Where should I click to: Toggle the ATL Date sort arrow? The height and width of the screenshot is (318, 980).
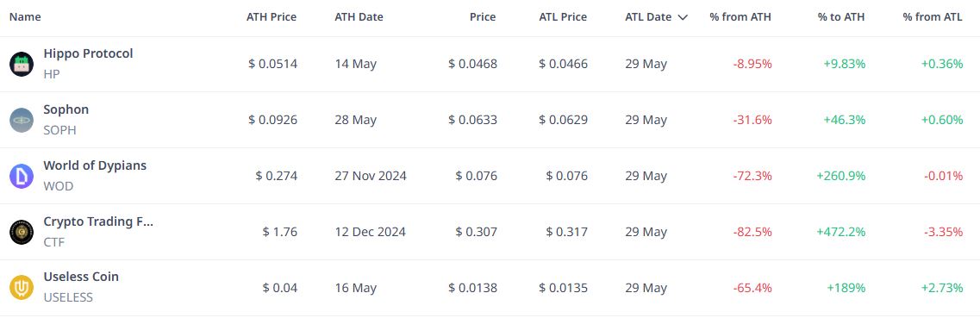(683, 17)
